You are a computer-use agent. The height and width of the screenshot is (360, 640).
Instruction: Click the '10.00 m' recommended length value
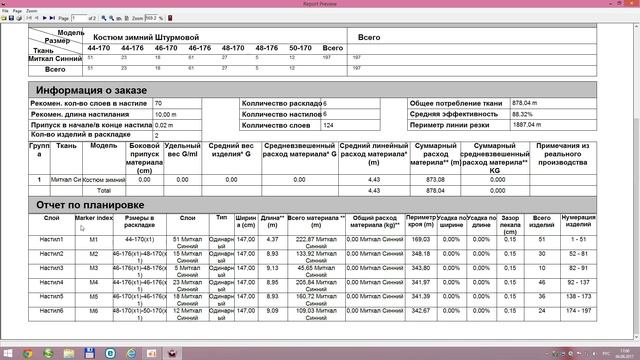(x=165, y=115)
